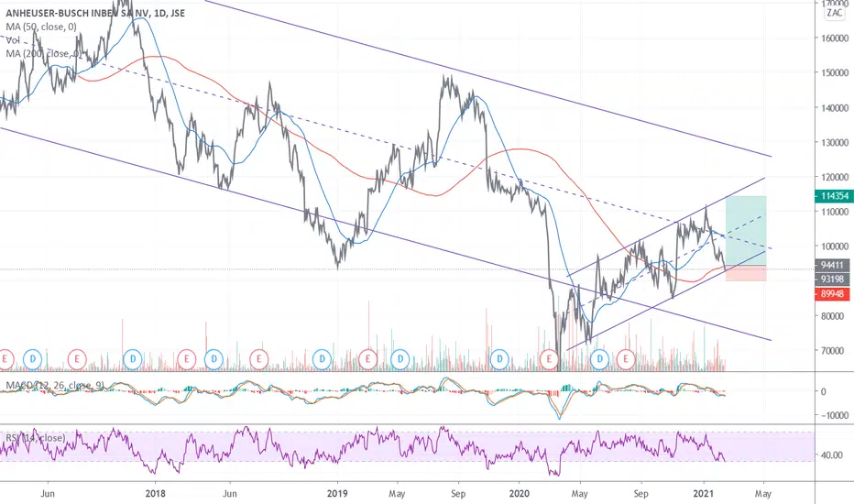The image size is (854, 504).
Task: Click the Sep label before 2020
Action: coord(458,494)
